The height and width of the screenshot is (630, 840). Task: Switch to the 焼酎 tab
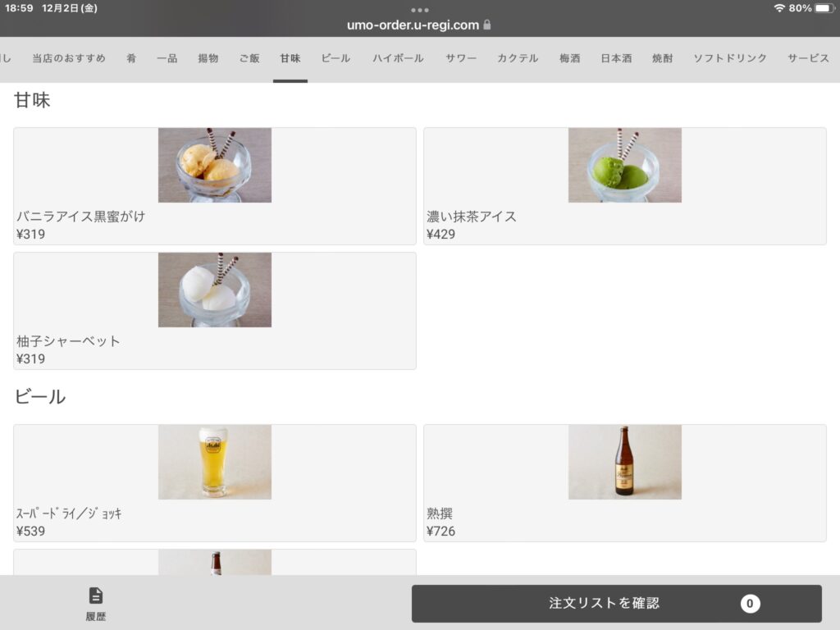[x=663, y=58]
